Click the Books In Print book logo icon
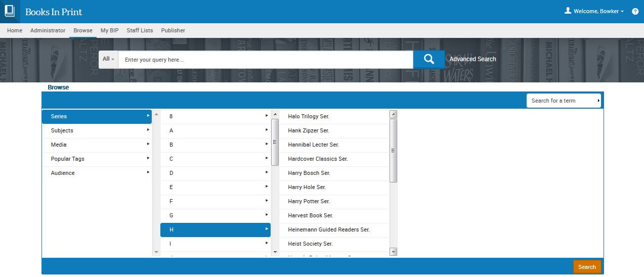The height and width of the screenshot is (277, 644). (x=10, y=11)
